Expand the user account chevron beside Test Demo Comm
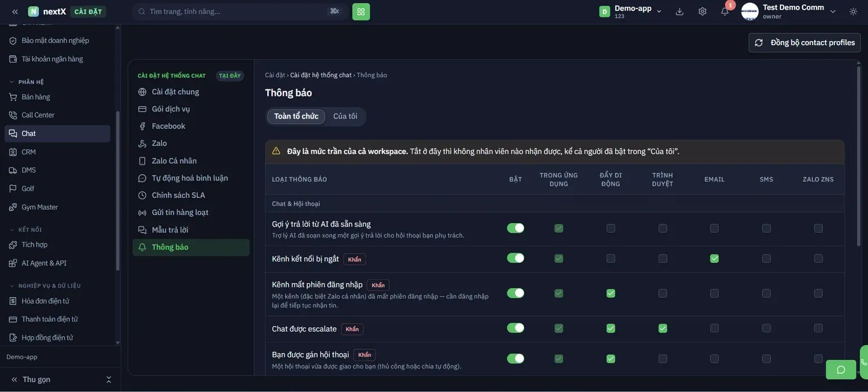 click(x=833, y=12)
